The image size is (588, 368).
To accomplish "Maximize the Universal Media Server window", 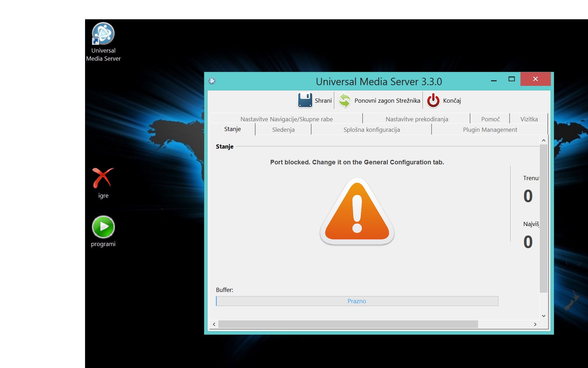I will click(x=512, y=79).
